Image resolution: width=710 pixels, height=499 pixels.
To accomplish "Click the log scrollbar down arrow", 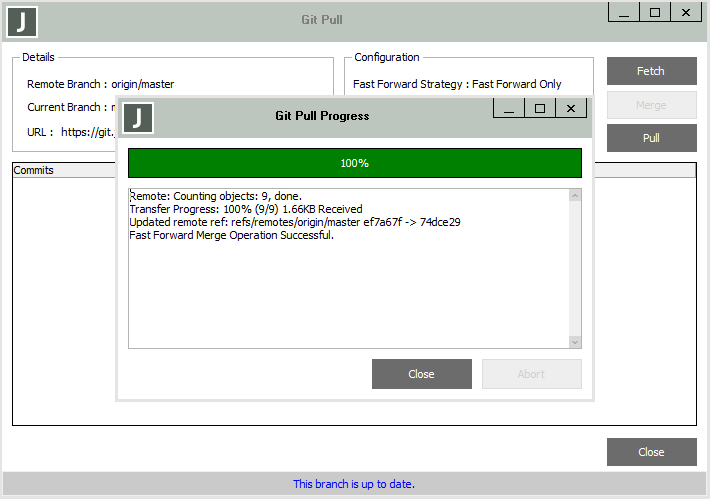I will point(575,342).
